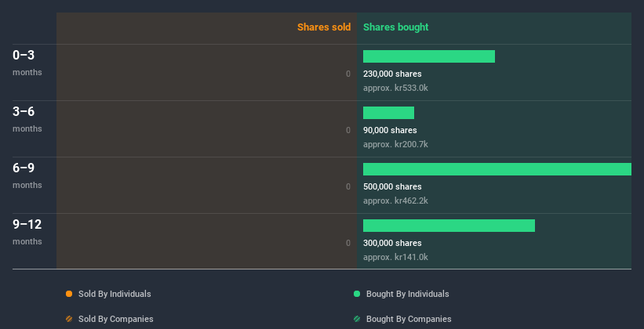The width and height of the screenshot is (644, 329).
Task: Click the 500,000 shares label
Action: pos(392,186)
